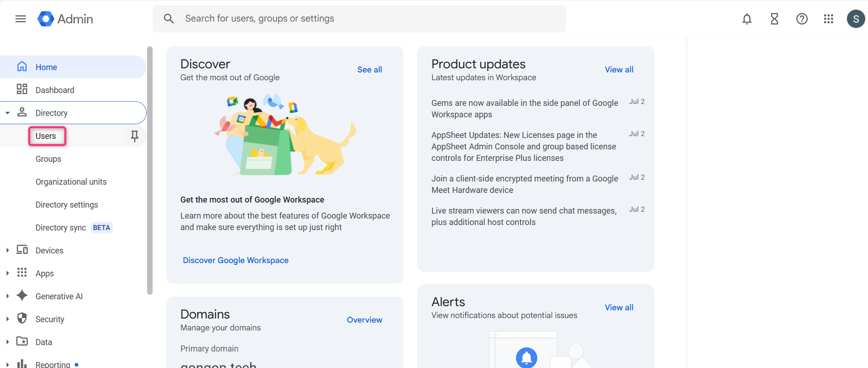Click the sidebar vertical scrollbar
868x368 pixels.
coord(149,170)
